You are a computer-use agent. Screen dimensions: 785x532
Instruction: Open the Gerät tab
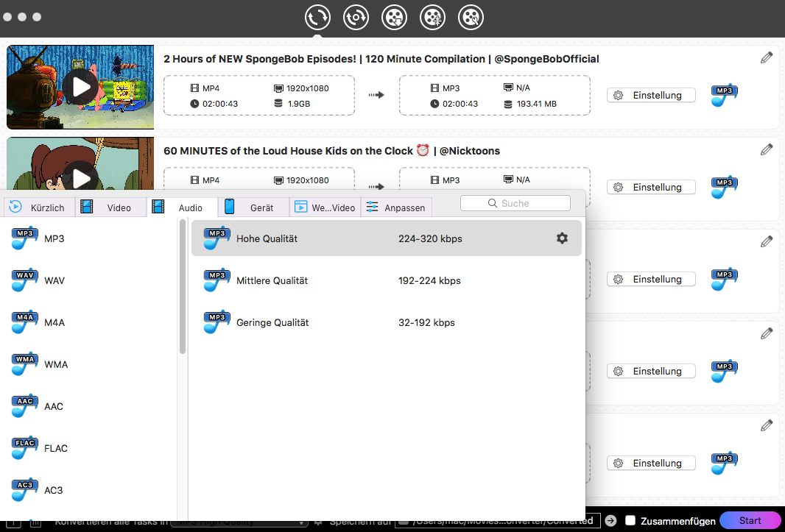pyautogui.click(x=254, y=208)
